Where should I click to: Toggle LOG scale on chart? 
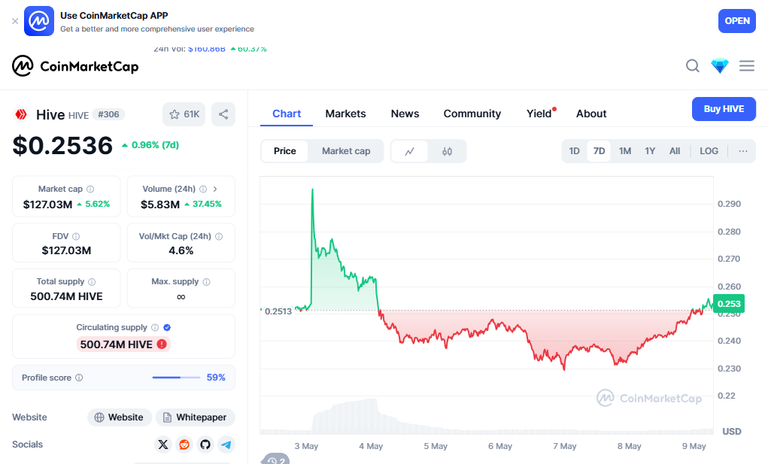pos(709,151)
